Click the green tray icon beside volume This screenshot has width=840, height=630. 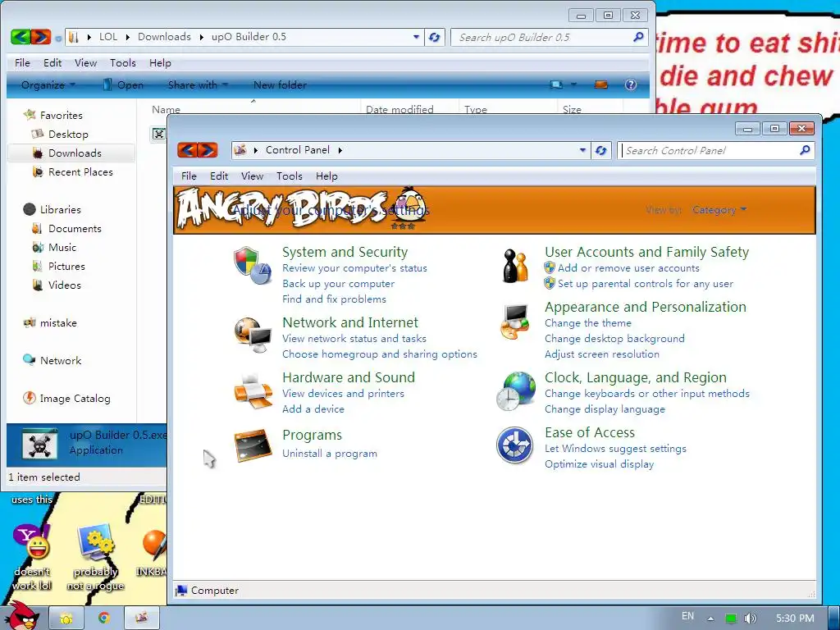coord(731,618)
